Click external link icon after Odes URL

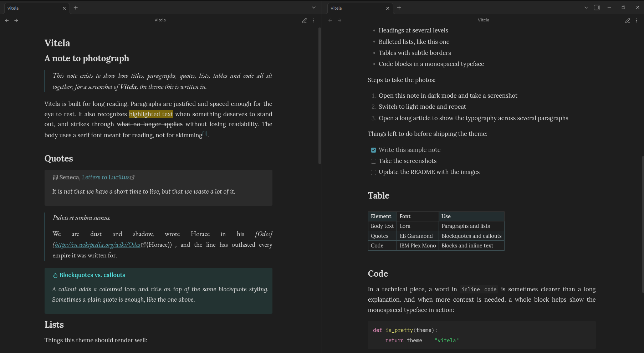[143, 245]
